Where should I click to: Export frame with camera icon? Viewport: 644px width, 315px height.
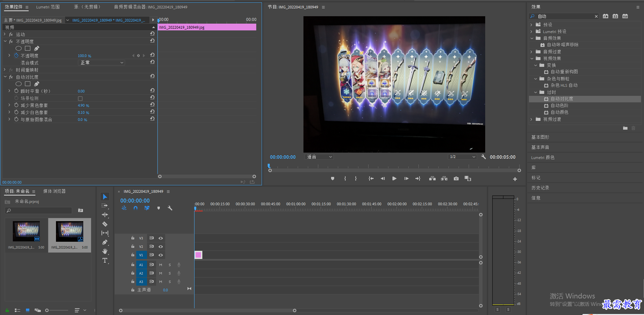[456, 179]
